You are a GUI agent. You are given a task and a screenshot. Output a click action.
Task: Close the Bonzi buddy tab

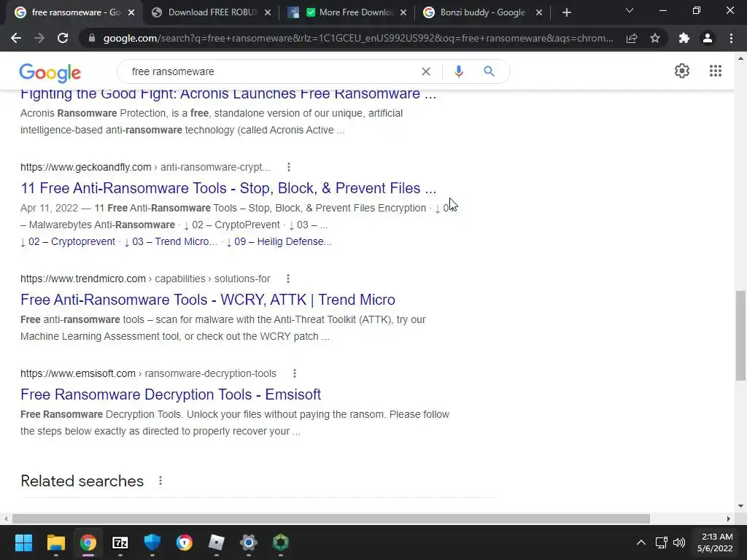[539, 12]
